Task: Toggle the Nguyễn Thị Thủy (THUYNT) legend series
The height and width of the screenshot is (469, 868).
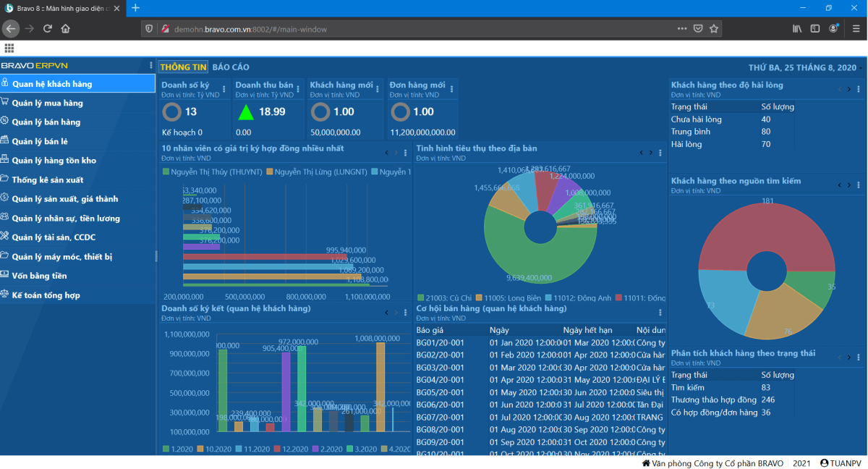Action: [x=213, y=172]
